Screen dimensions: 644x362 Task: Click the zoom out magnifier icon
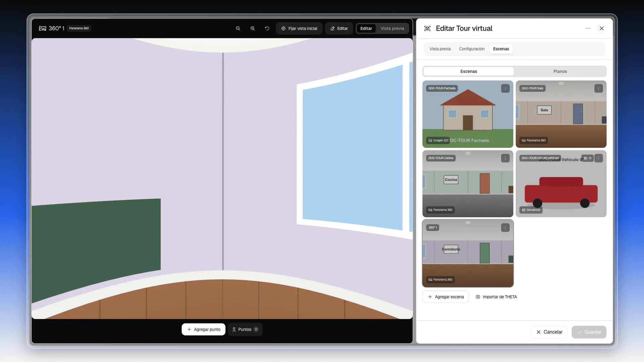tap(238, 28)
